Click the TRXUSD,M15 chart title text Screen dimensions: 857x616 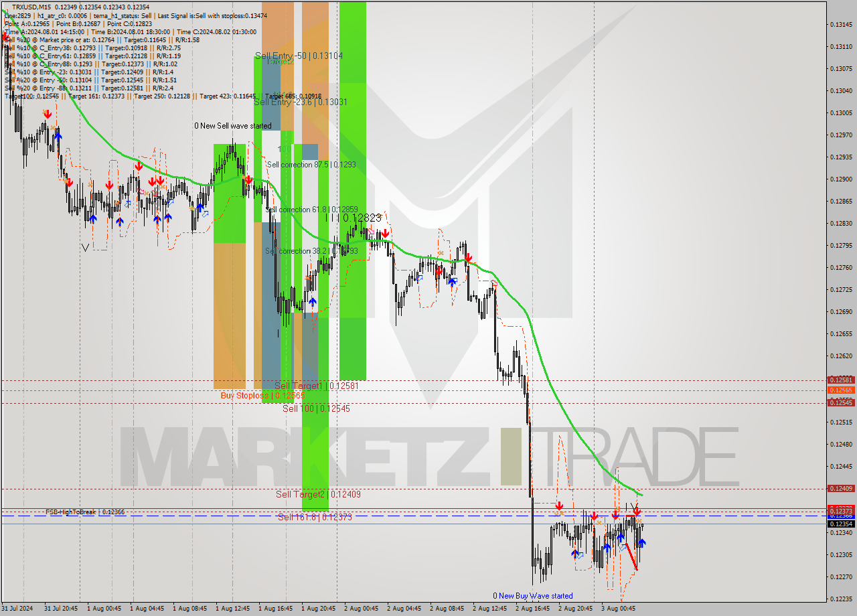click(31, 7)
